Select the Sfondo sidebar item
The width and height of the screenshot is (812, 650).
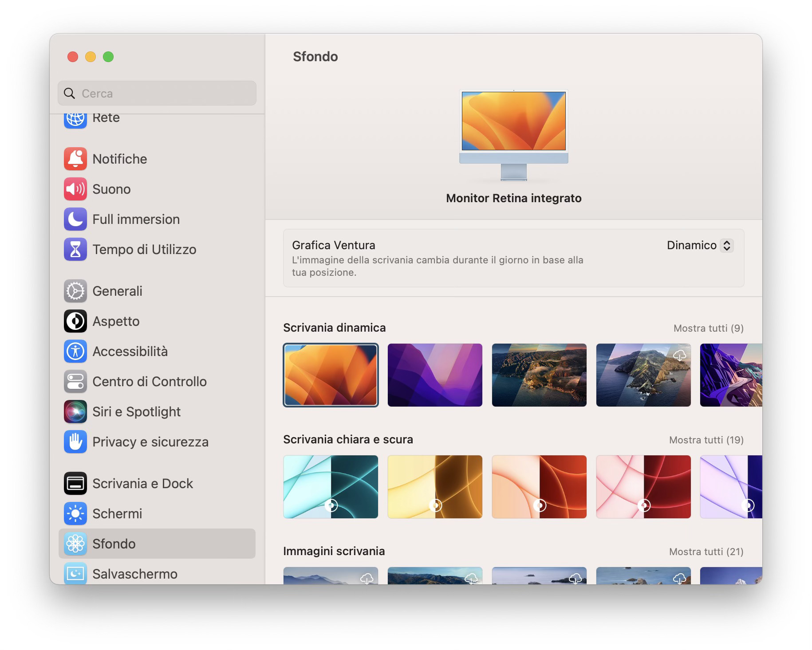(x=157, y=544)
